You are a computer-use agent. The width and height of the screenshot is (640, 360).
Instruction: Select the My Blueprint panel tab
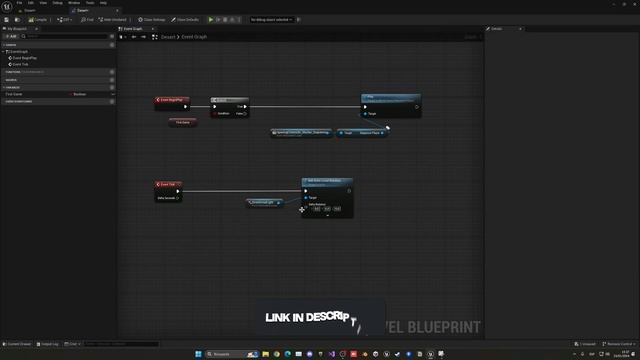[x=17, y=29]
